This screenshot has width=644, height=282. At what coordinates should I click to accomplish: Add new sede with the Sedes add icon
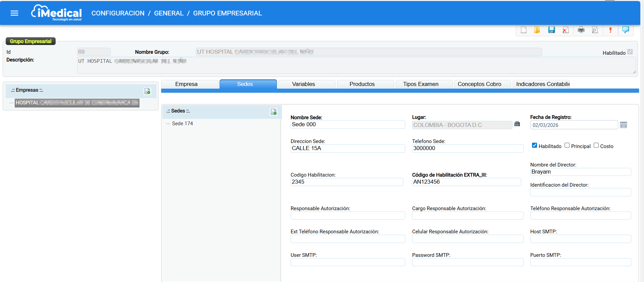pyautogui.click(x=274, y=112)
